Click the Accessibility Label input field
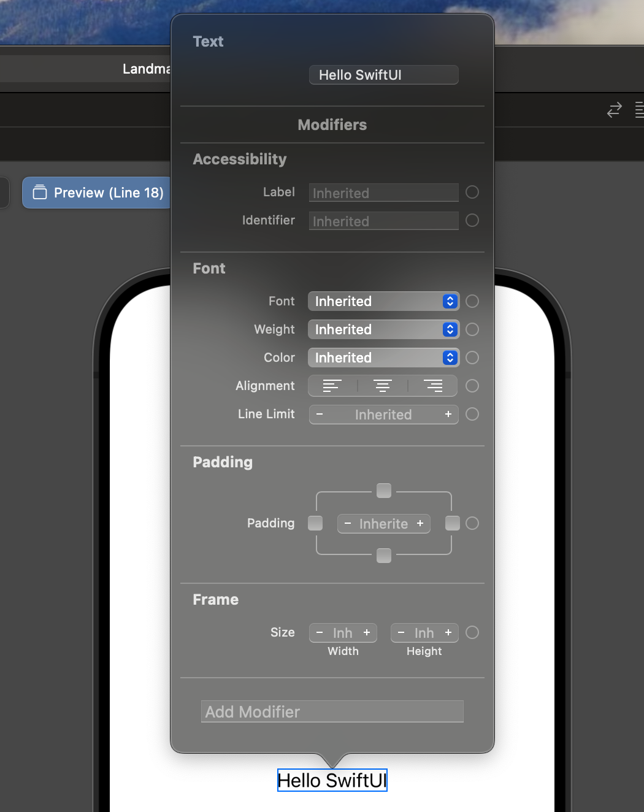644x812 pixels. [x=383, y=193]
